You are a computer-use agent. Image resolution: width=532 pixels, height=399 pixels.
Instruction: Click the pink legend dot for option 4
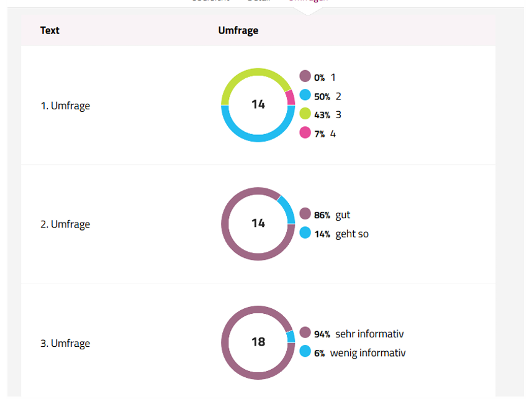(305, 132)
